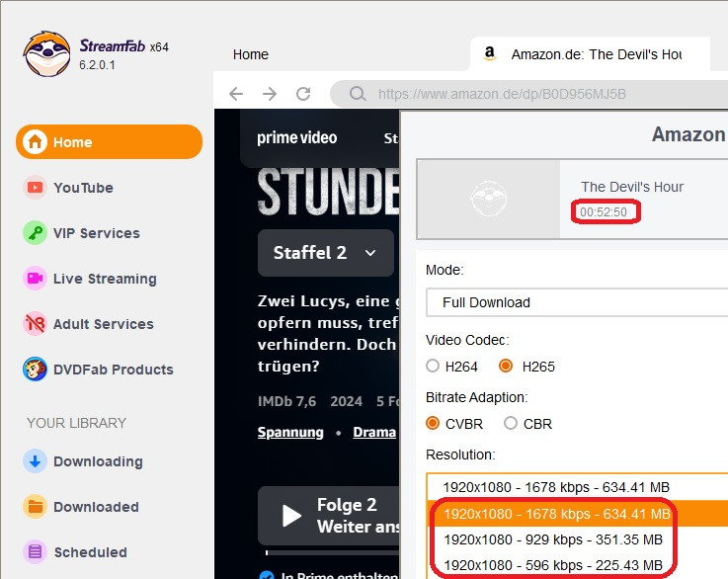Open VIP Services key icon
Viewport: 728px width, 579px height.
tap(36, 233)
